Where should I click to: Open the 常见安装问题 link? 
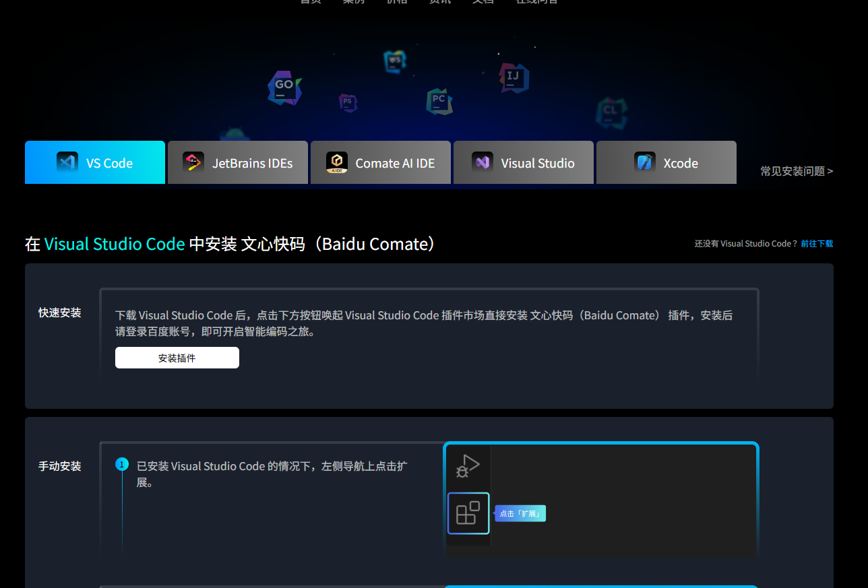(x=797, y=171)
